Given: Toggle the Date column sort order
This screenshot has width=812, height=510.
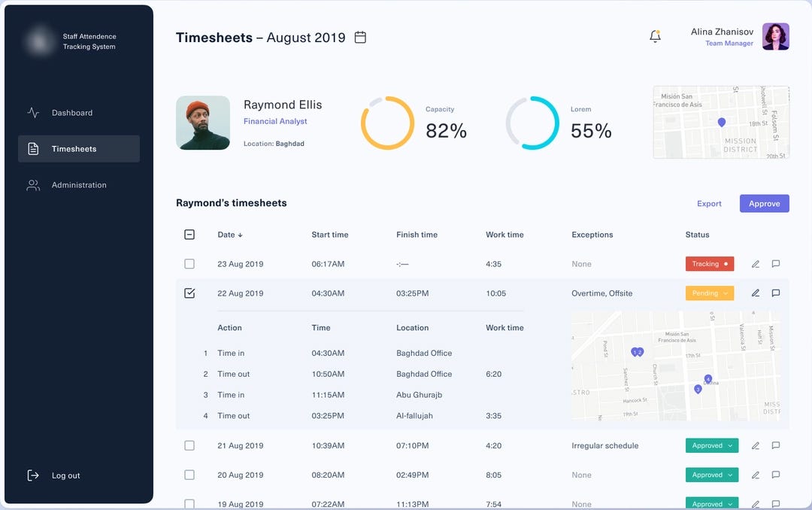Looking at the screenshot, I should point(229,235).
